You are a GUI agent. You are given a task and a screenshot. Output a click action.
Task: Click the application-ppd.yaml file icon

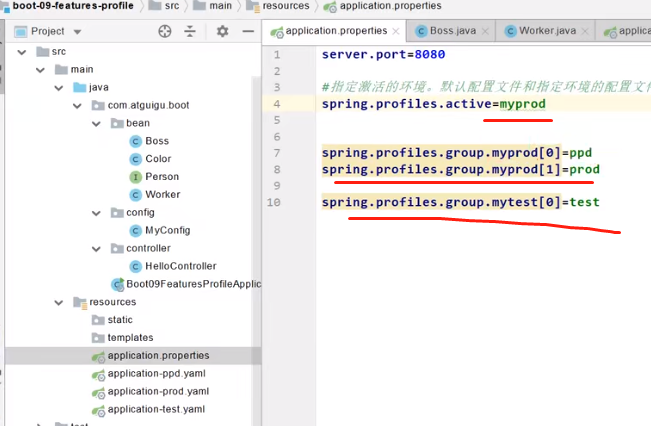(98, 375)
